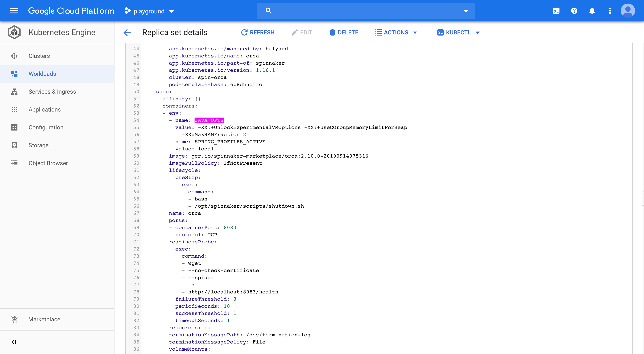Open notifications bell icon
644x354 pixels.
(592, 11)
